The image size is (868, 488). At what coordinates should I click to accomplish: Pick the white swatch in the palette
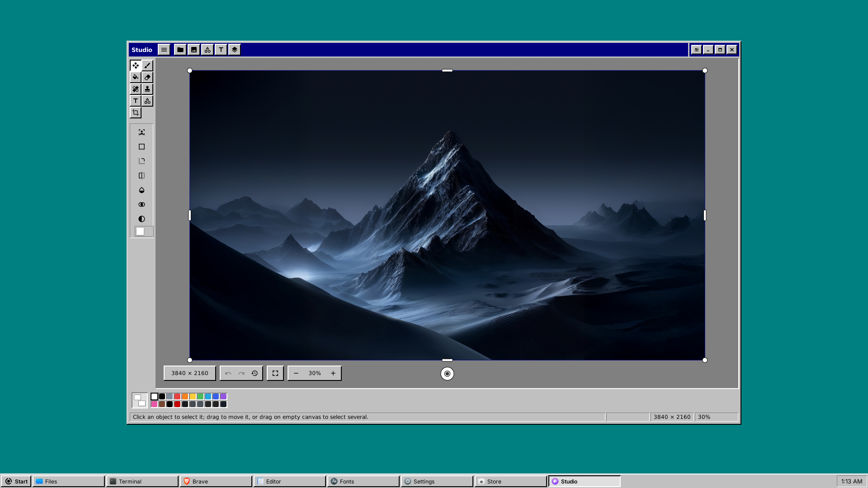155,397
